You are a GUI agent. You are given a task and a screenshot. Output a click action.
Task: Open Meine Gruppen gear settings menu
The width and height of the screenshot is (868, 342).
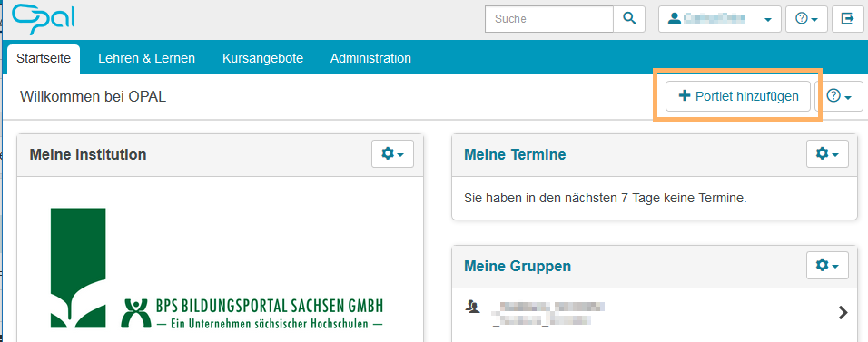[x=827, y=266]
